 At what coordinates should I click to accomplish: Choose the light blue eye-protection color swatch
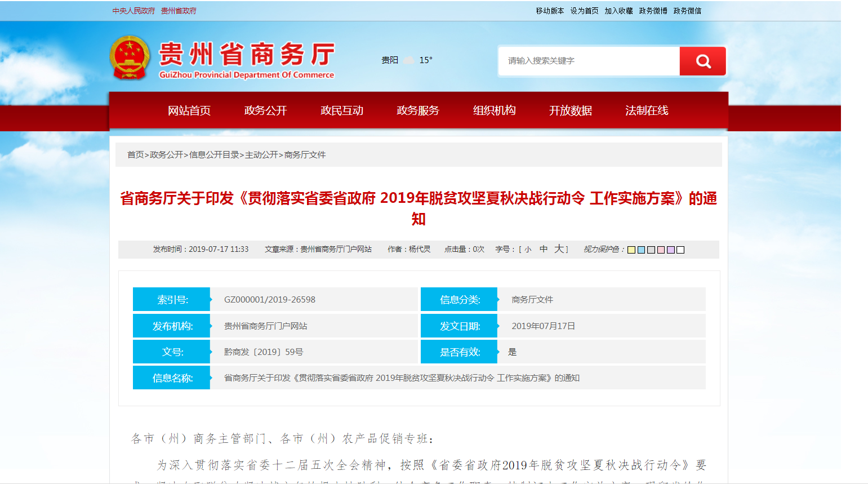coord(641,250)
